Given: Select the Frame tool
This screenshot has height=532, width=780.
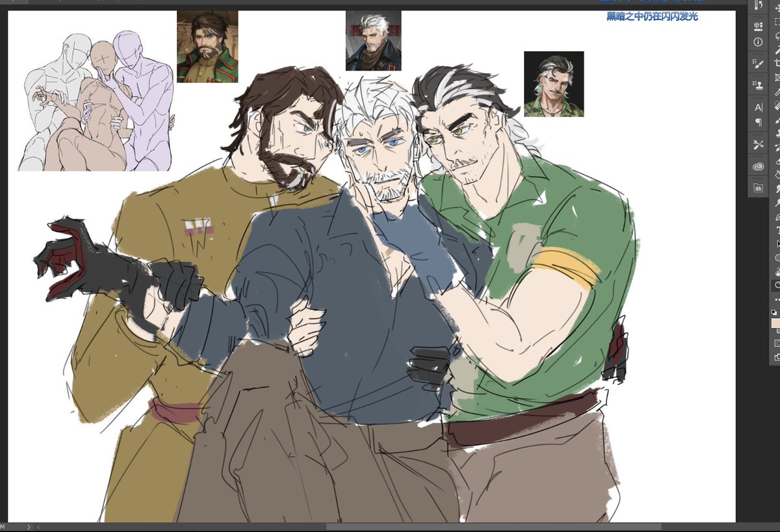Looking at the screenshot, I should 777,77.
